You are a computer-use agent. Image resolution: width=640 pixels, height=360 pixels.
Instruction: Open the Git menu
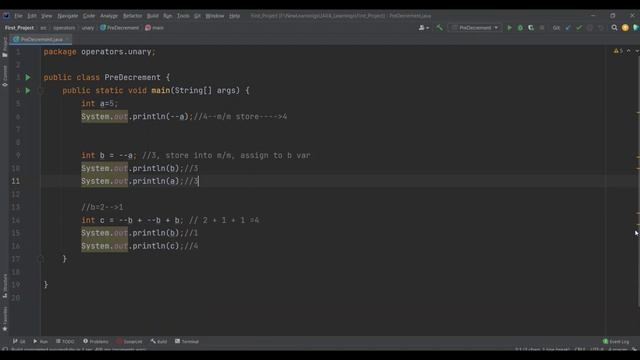197,16
